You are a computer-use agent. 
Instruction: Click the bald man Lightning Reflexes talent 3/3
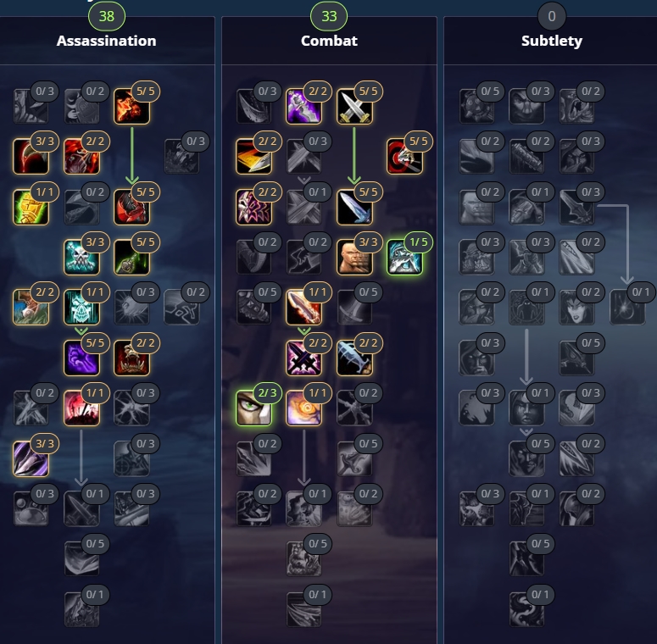coord(354,258)
